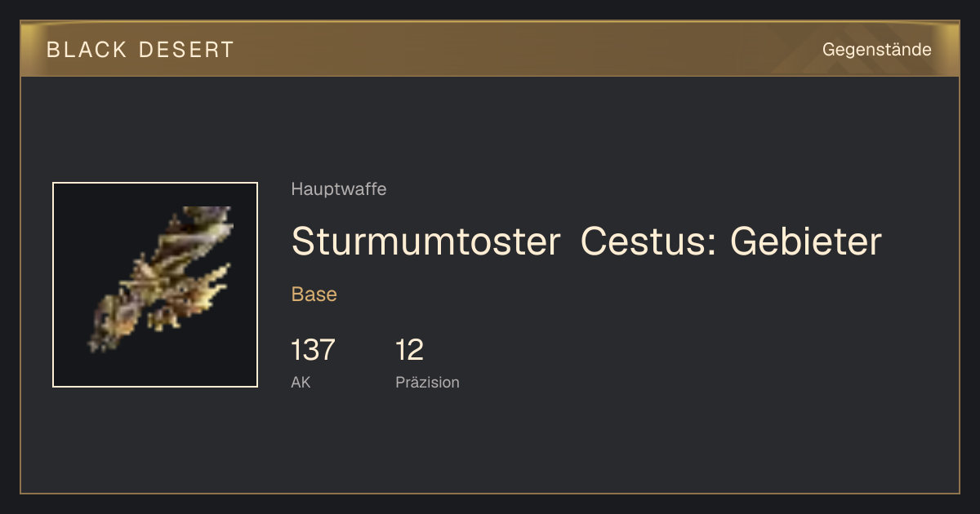Click the BLACK DESERT logo text
This screenshot has width=980, height=514.
coord(140,50)
